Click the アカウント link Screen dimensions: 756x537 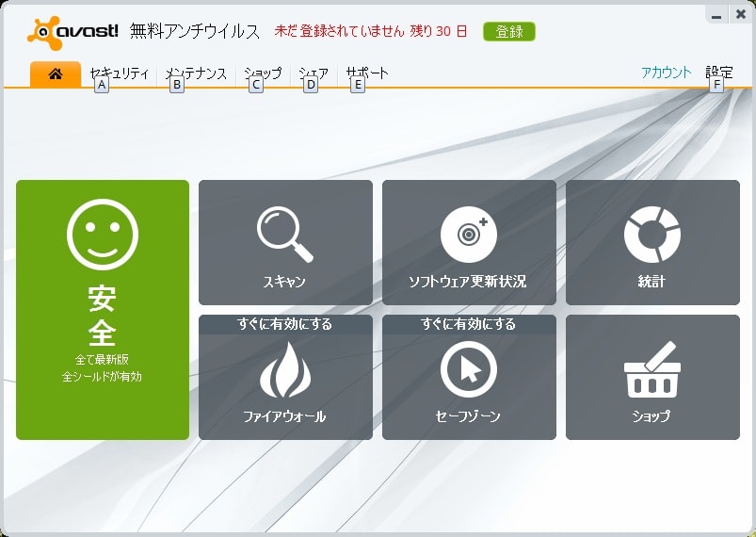(666, 73)
